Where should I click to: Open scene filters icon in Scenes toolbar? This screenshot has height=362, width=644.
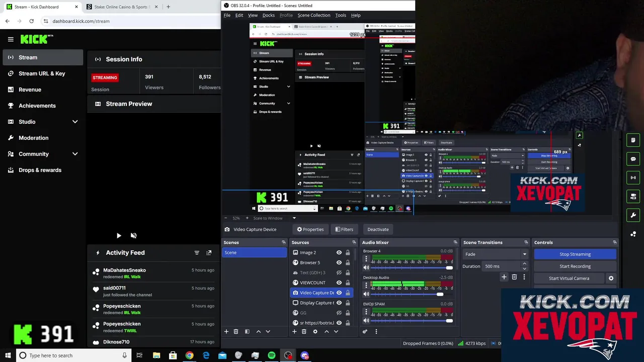pos(247,331)
